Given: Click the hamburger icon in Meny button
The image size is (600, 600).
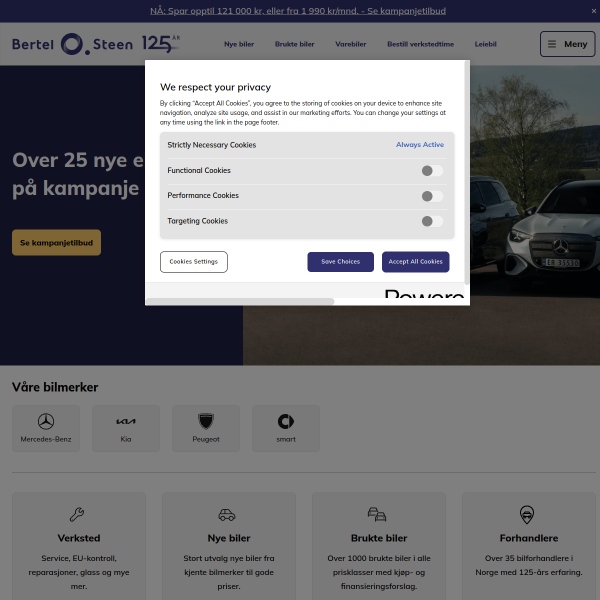Looking at the screenshot, I should click(x=551, y=44).
